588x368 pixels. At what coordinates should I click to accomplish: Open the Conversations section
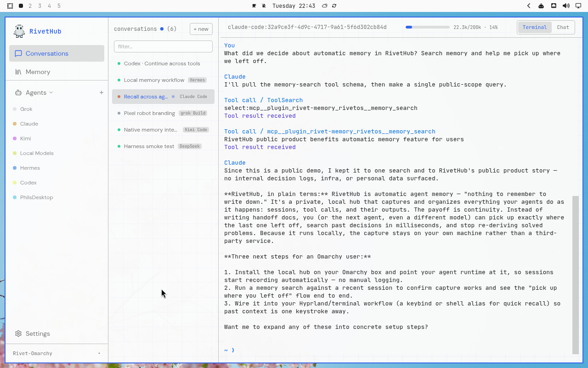(57, 53)
